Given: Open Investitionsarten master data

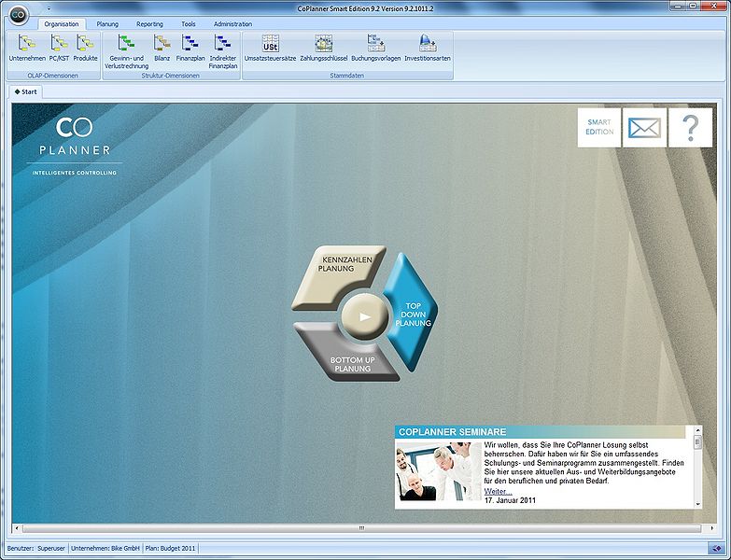Looking at the screenshot, I should tap(427, 49).
